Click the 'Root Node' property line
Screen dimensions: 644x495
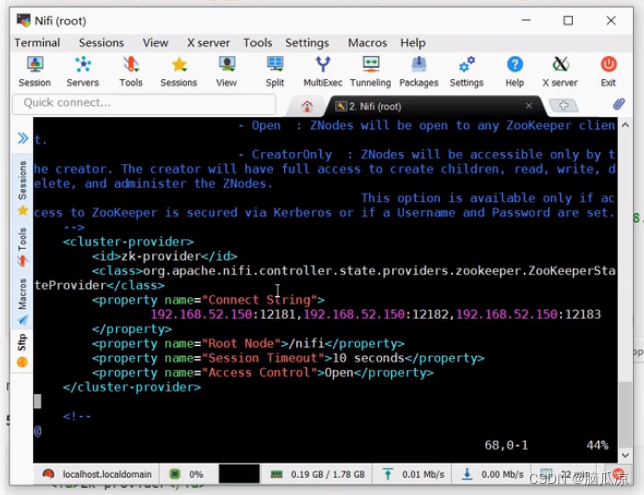click(x=248, y=343)
